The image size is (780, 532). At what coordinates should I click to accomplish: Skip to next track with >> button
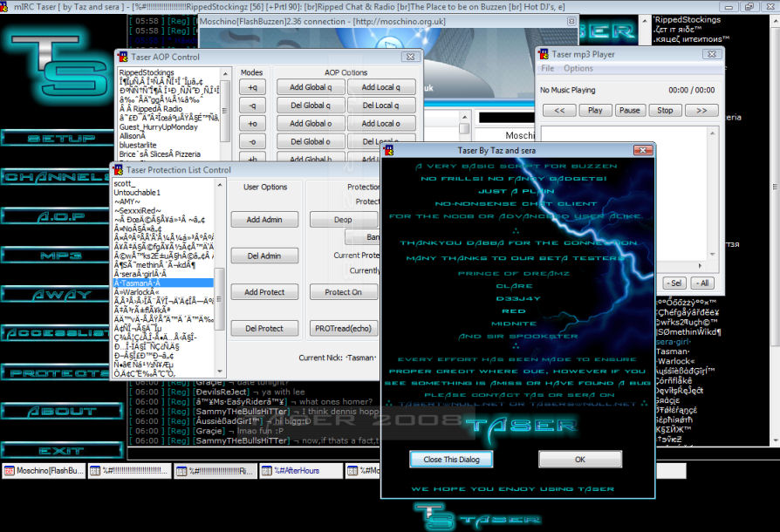click(x=701, y=111)
